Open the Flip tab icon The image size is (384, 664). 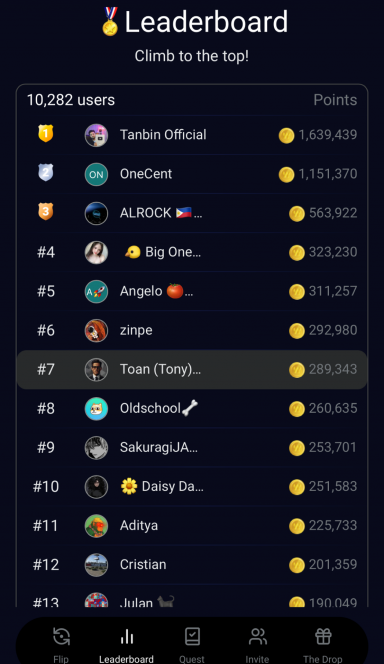click(61, 636)
